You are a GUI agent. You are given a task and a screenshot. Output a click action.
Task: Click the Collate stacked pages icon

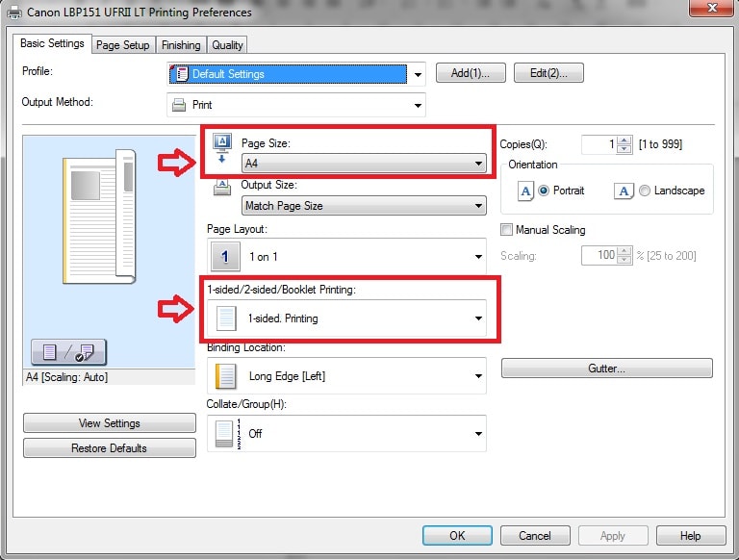[x=228, y=433]
